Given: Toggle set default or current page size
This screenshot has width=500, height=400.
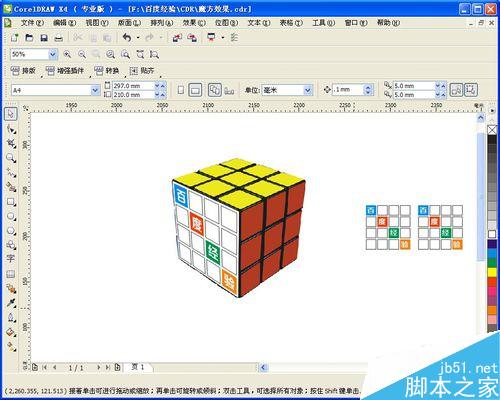Looking at the screenshot, I should [215, 90].
